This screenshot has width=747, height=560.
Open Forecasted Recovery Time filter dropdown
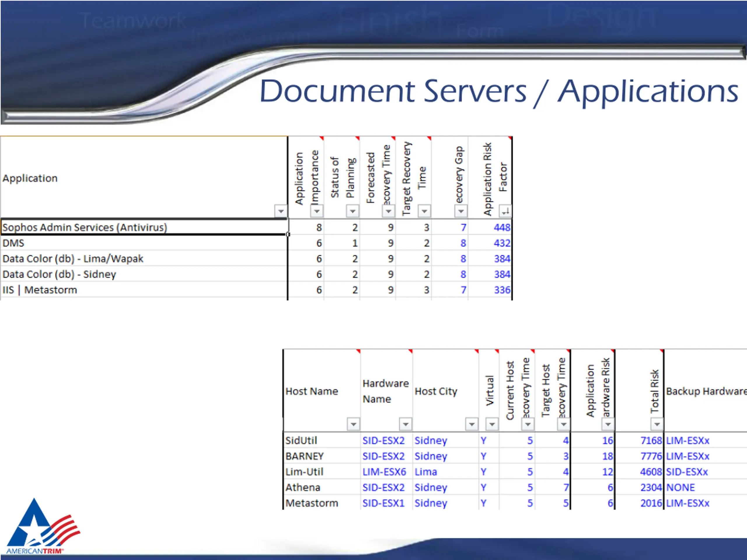click(x=388, y=211)
